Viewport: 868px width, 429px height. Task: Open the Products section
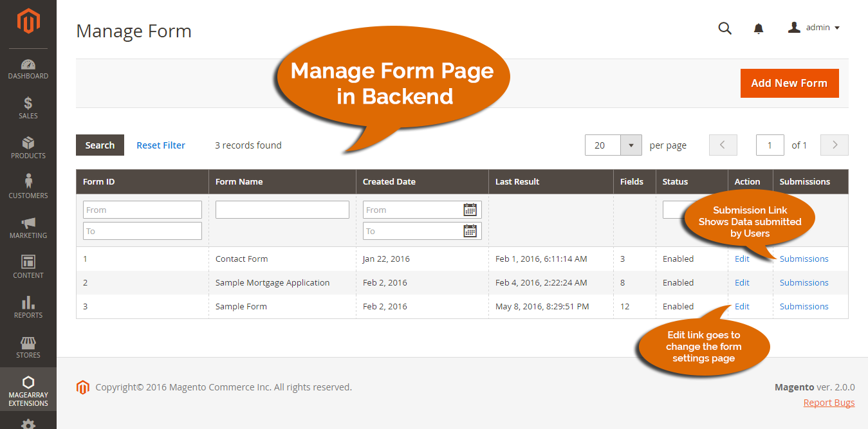pyautogui.click(x=28, y=149)
